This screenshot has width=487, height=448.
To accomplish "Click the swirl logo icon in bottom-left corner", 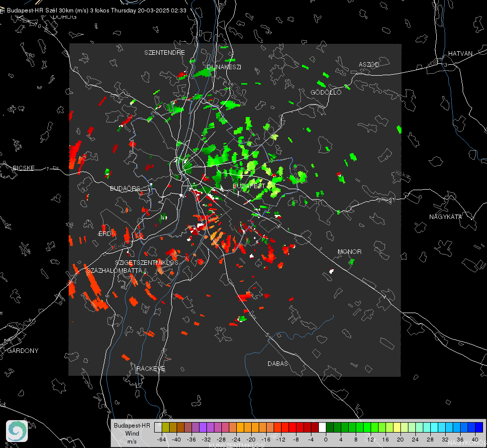I will pyautogui.click(x=17, y=431).
